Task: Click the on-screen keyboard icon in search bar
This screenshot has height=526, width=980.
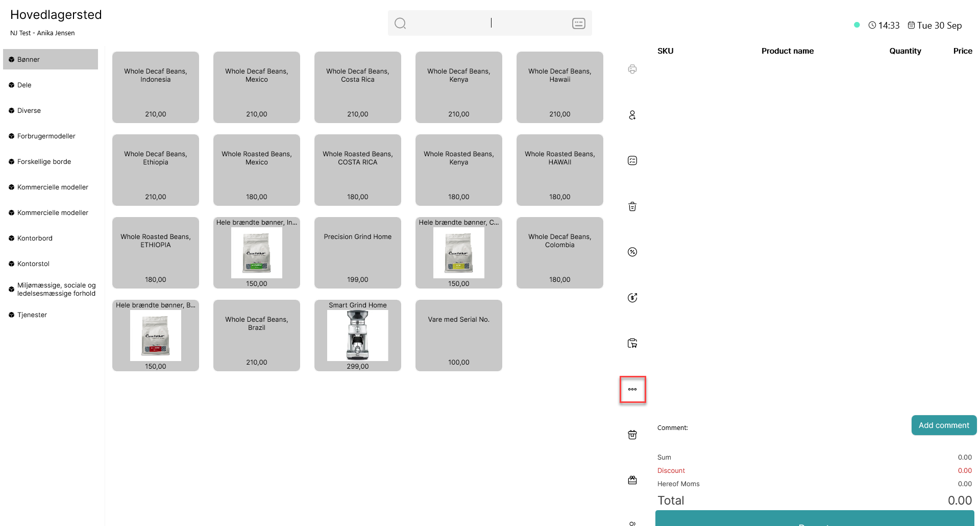Action: click(x=579, y=23)
